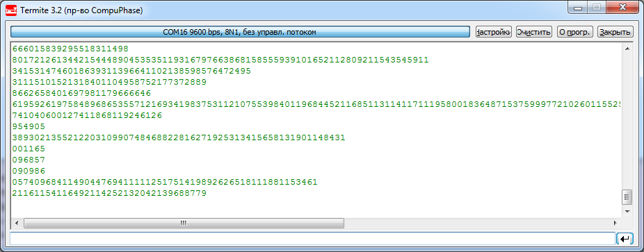The width and height of the screenshot is (644, 252).
Task: Click the Termite app icon in title bar
Action: click(11, 10)
